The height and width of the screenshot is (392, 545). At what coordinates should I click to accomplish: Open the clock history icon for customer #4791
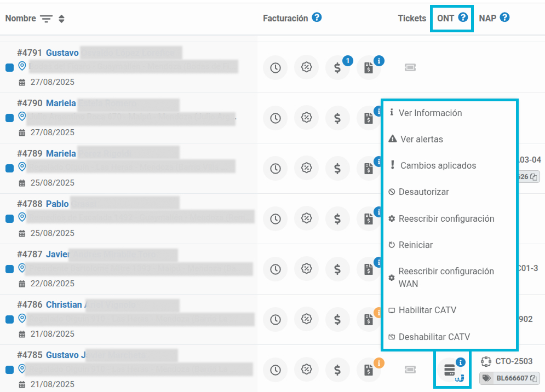point(276,67)
